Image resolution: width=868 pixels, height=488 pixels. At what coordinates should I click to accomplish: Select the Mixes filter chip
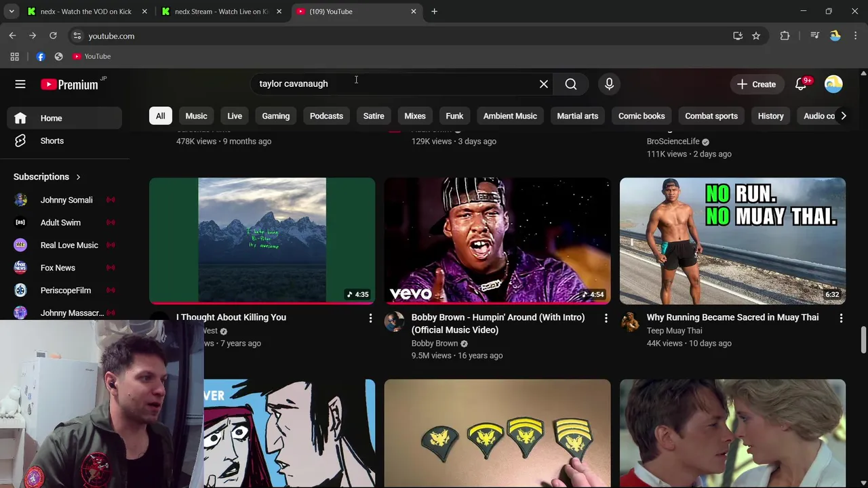(415, 116)
